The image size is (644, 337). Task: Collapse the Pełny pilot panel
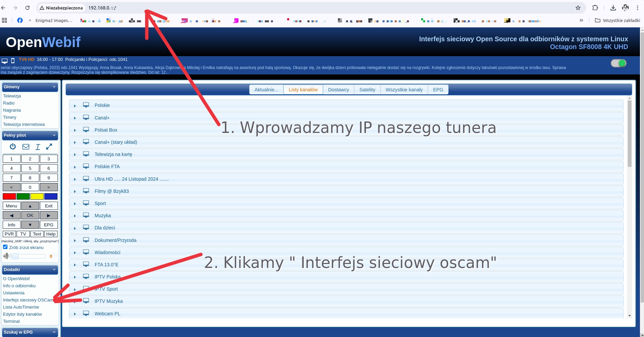coord(54,135)
